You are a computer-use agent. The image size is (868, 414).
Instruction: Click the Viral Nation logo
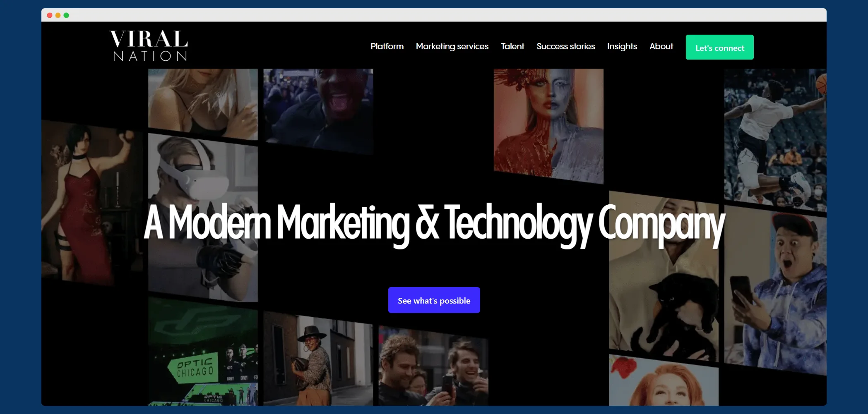pos(149,46)
